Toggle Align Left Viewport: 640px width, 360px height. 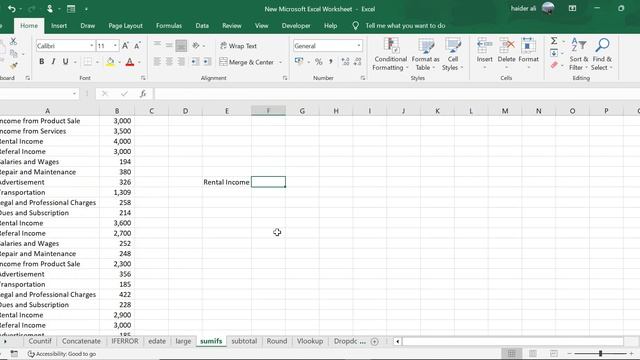(157, 62)
